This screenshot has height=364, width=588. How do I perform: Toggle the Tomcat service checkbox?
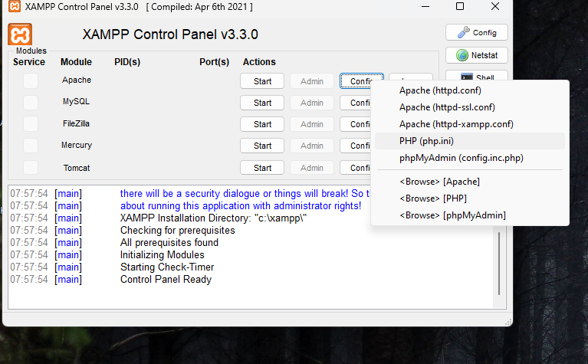[x=31, y=168]
